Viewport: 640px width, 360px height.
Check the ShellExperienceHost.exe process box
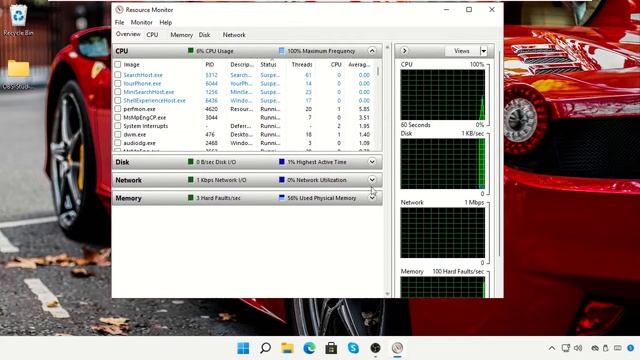[x=118, y=100]
